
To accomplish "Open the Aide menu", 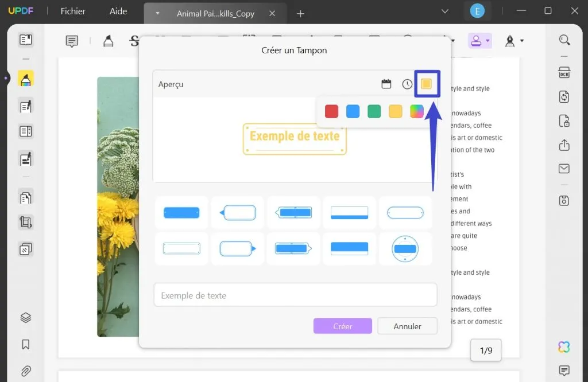I will pos(118,11).
